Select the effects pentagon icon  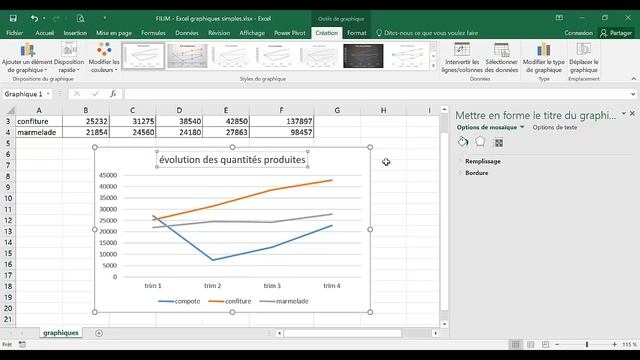click(x=480, y=142)
